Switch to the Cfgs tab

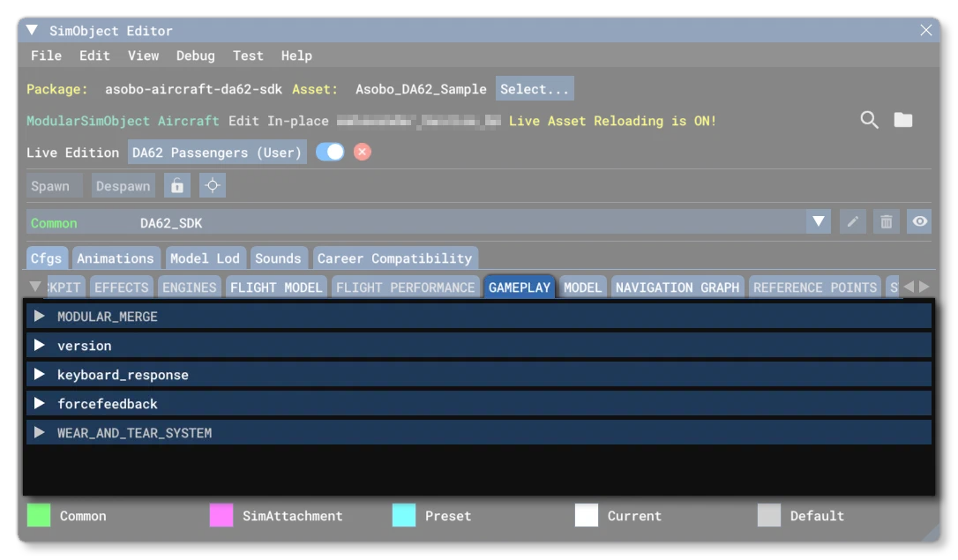point(46,258)
